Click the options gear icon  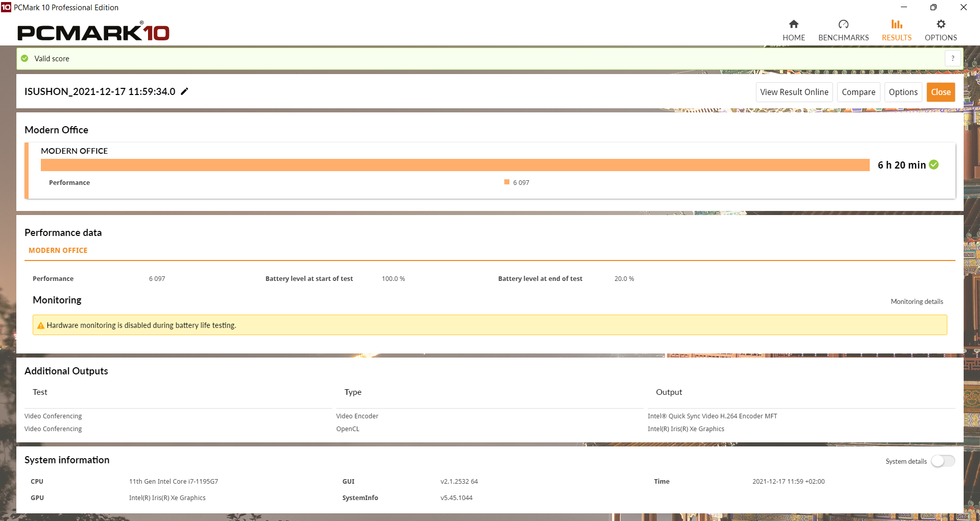click(941, 24)
